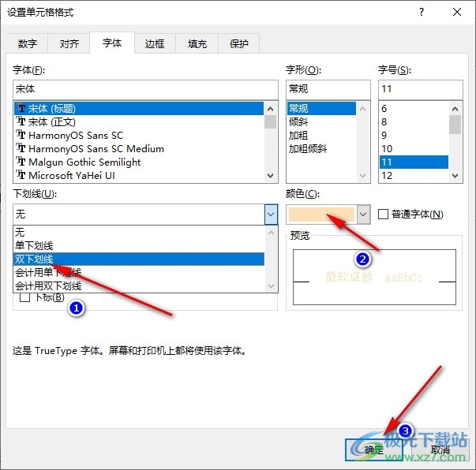Pick font size 12
476x470 pixels.
414,175
